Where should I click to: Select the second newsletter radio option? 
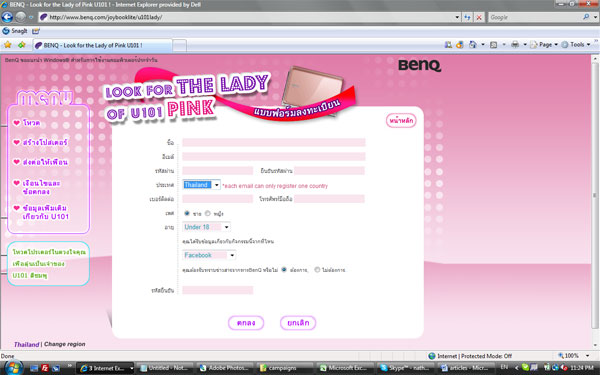click(x=317, y=269)
